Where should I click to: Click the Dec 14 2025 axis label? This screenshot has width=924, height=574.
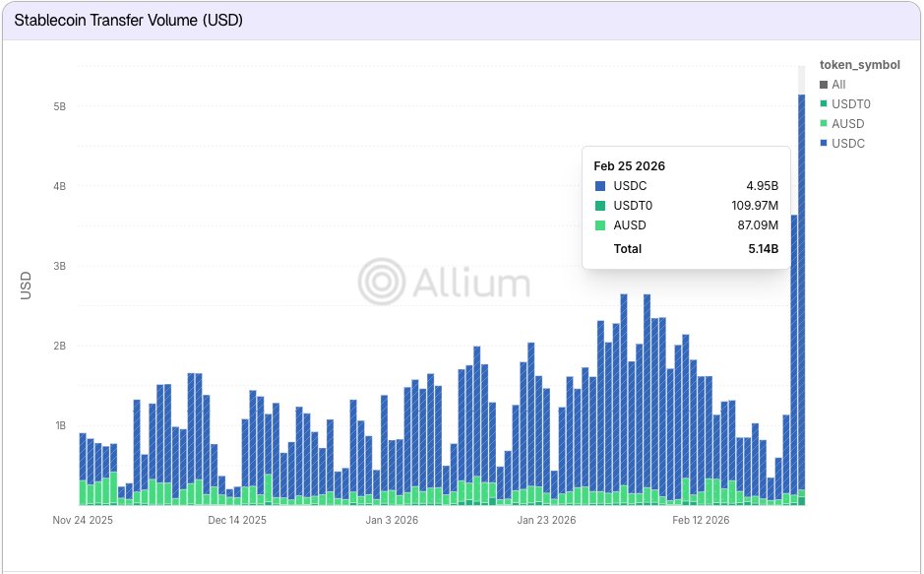[237, 520]
